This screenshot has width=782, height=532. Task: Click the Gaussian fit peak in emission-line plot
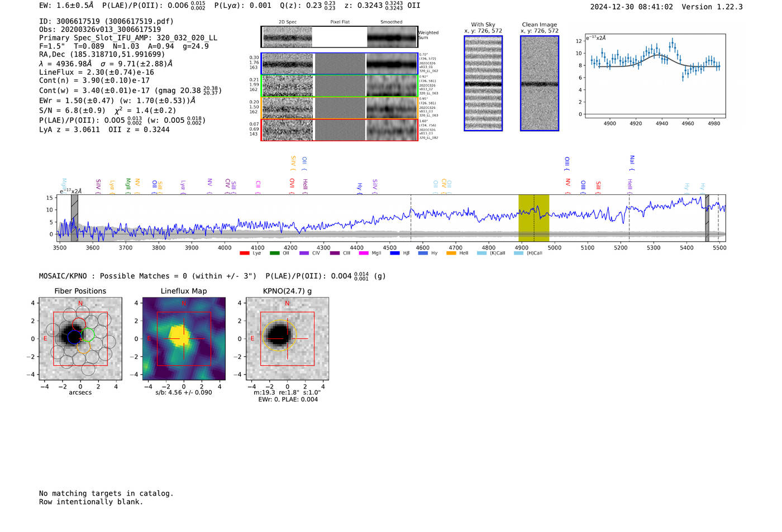(659, 55)
